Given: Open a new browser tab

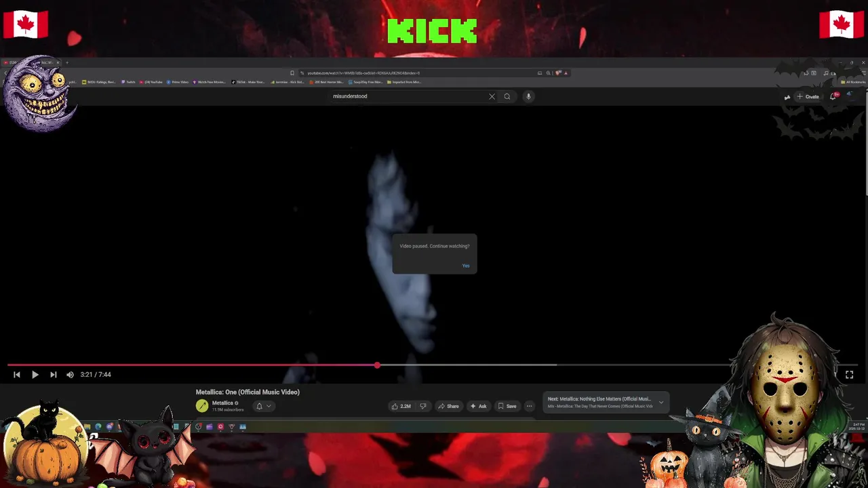Looking at the screenshot, I should (66, 62).
